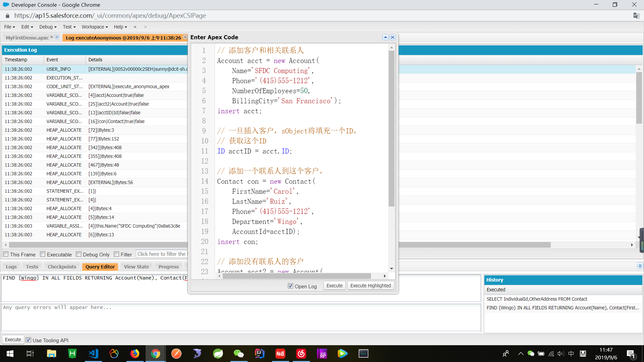644x362 pixels.
Task: Open Visual Studio Code from taskbar
Action: coord(93,354)
